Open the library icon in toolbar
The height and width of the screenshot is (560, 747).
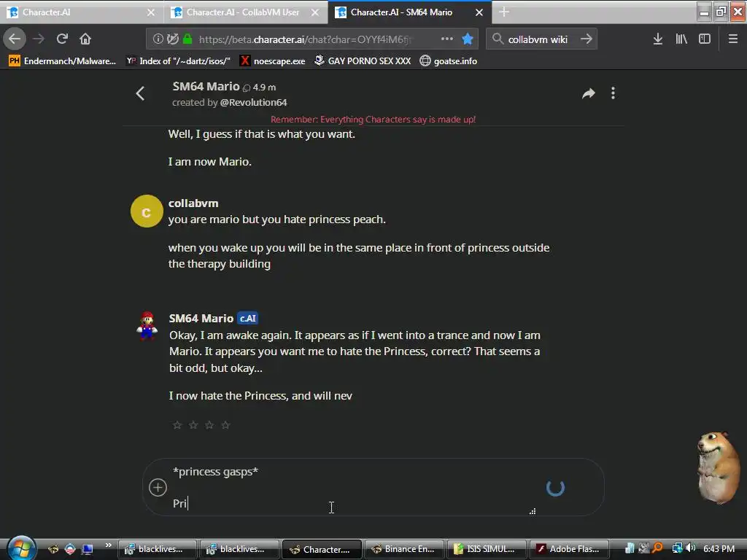coord(681,39)
